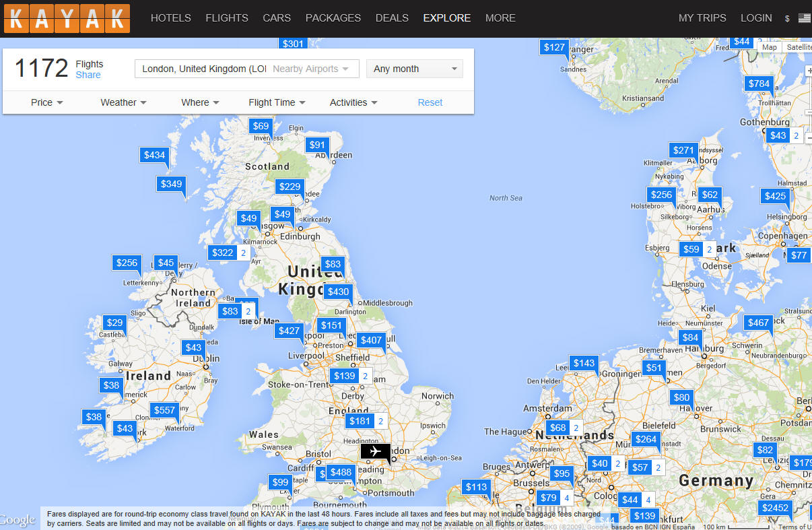Choose the $99 marker near Plymouth
The height and width of the screenshot is (530, 812).
[x=280, y=482]
